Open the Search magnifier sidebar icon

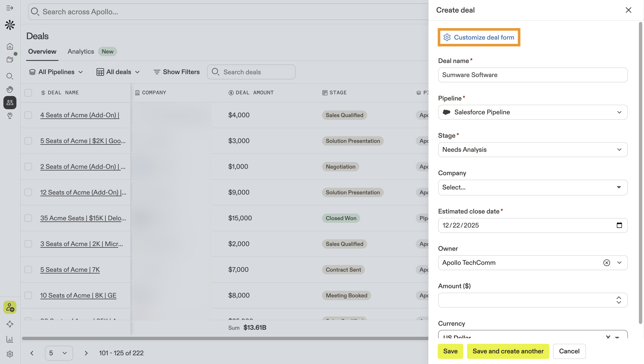coord(10,76)
